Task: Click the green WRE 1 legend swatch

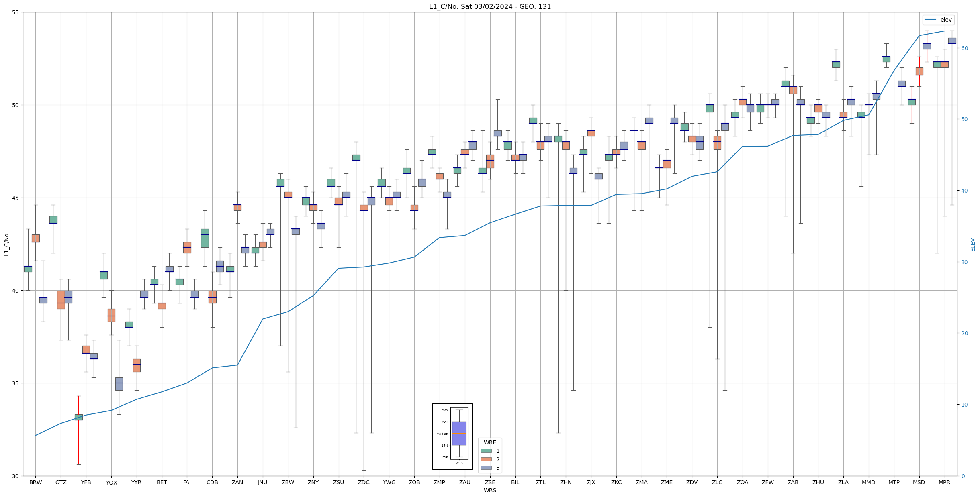Action: point(486,451)
